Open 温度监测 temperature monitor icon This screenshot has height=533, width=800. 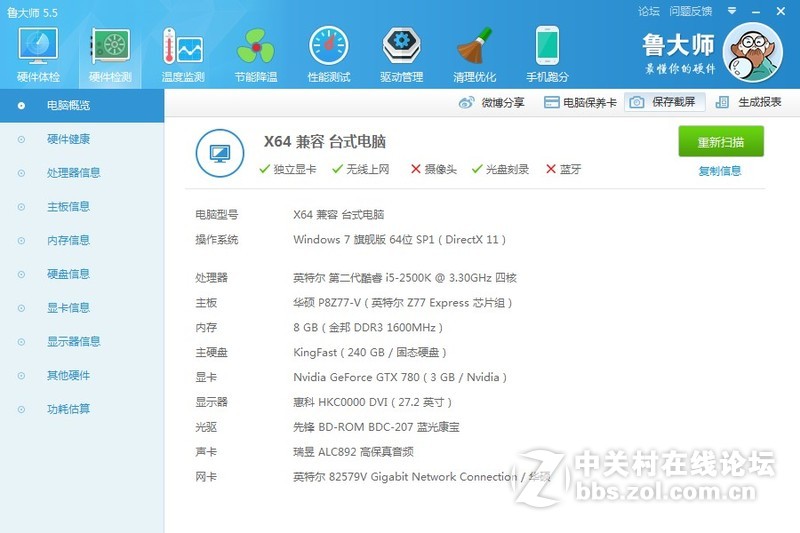coord(183,46)
